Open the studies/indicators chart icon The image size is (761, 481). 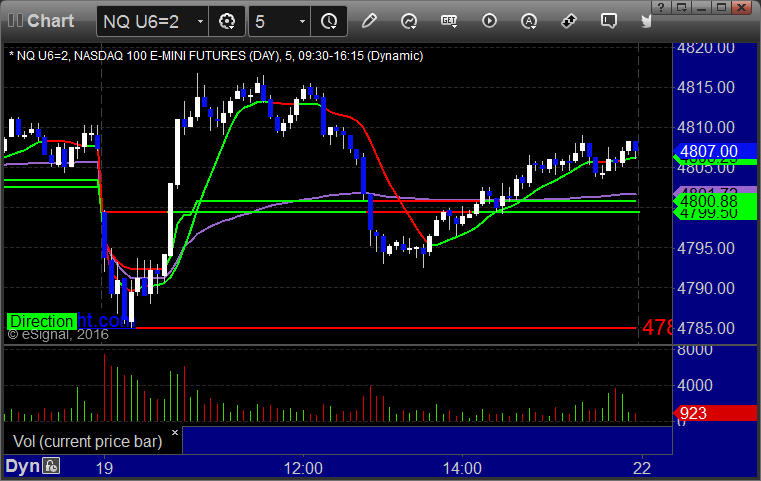409,21
